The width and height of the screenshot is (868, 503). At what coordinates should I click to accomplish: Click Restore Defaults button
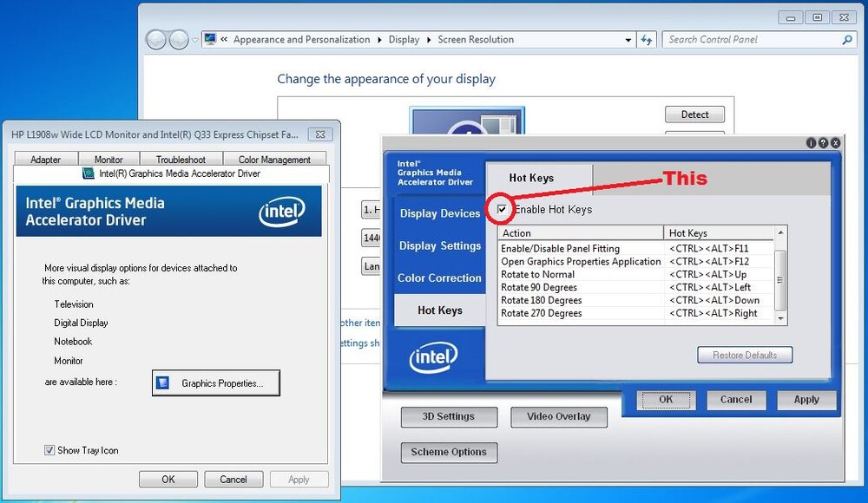pos(745,355)
